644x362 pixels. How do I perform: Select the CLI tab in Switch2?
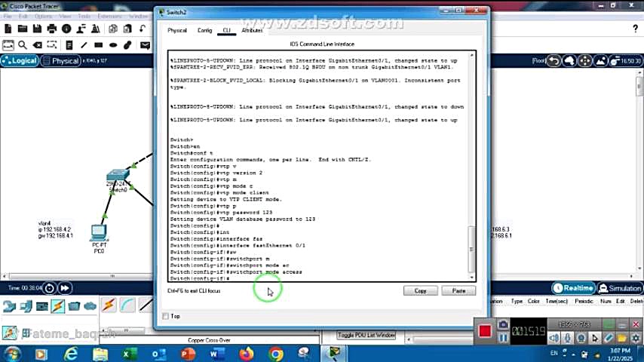[226, 30]
